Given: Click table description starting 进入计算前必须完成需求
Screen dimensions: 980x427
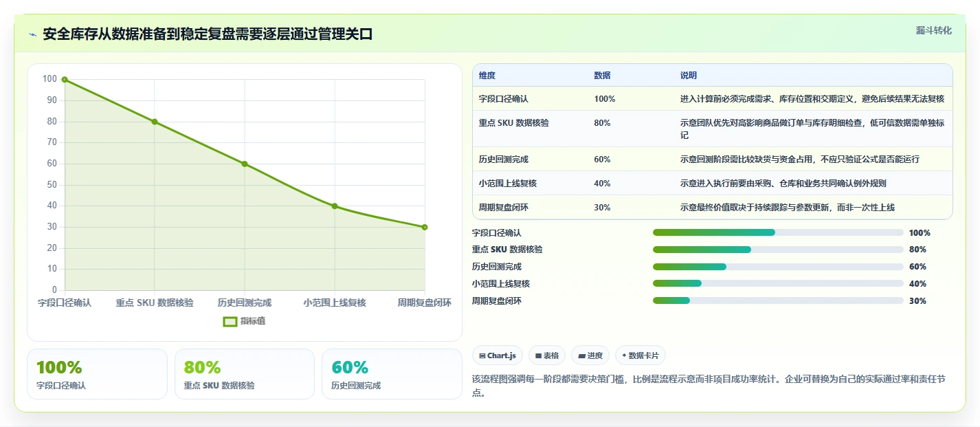Looking at the screenshot, I should 812,99.
